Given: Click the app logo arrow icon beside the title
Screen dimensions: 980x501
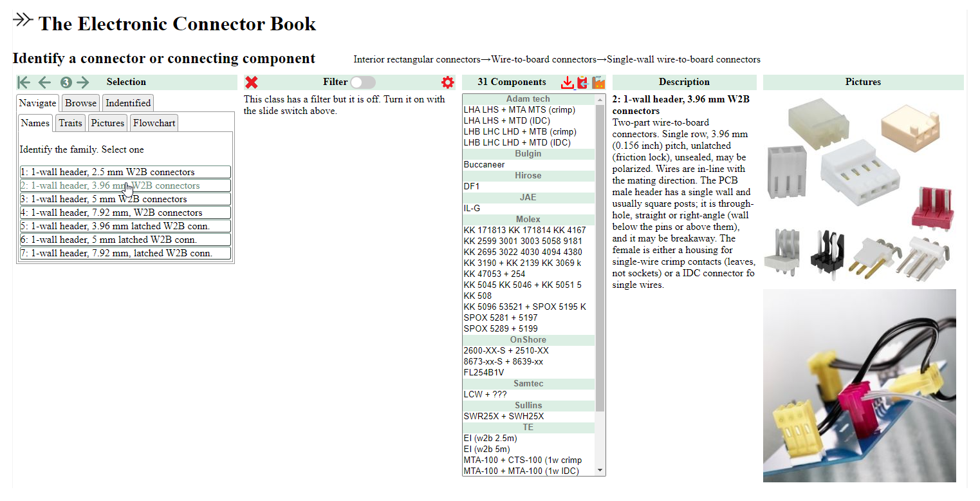Looking at the screenshot, I should click(23, 20).
